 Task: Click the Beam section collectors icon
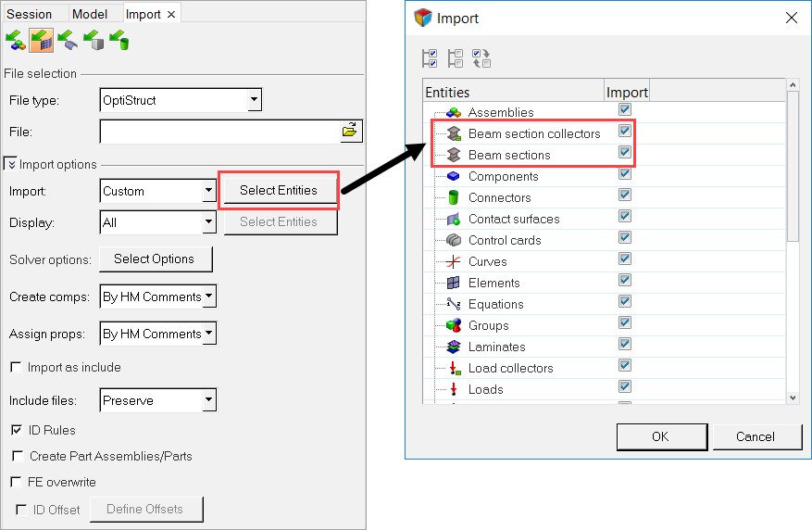click(454, 133)
